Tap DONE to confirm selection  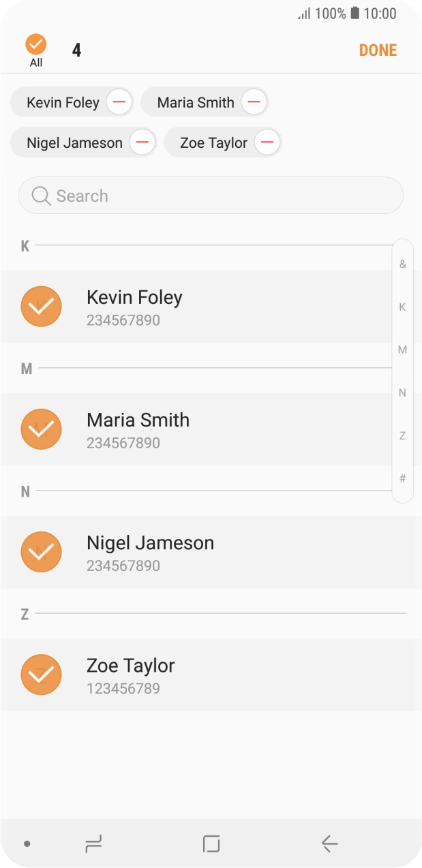pos(378,50)
